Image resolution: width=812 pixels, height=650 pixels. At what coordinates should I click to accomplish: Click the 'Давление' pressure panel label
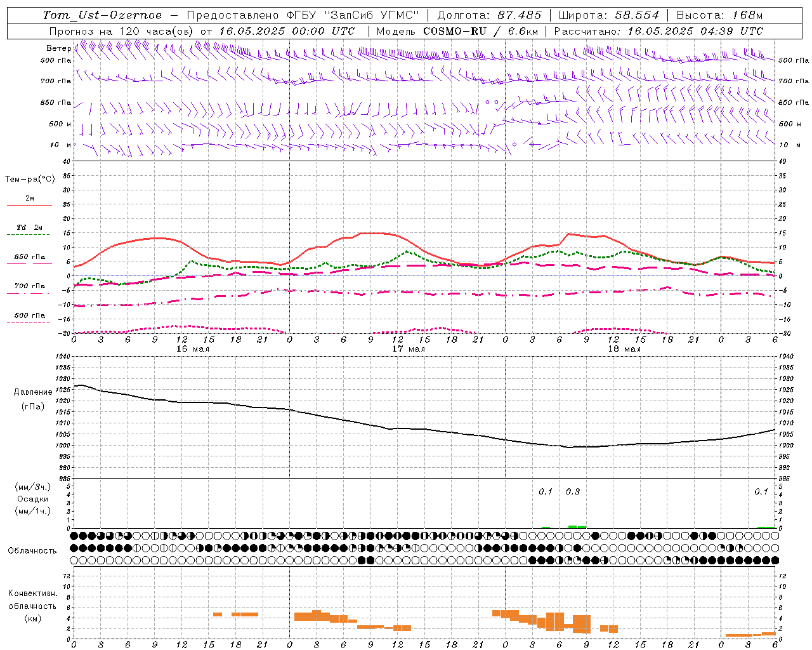[x=33, y=392]
